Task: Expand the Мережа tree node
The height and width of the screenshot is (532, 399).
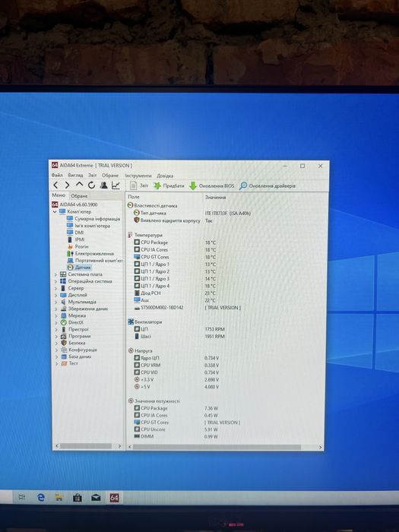Action: [56, 316]
